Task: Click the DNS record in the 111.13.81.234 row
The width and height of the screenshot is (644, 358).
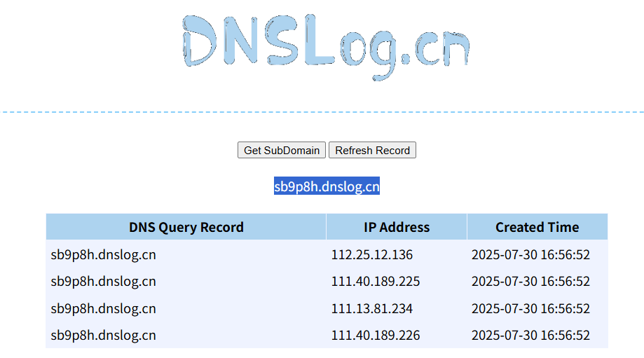Action: 103,309
